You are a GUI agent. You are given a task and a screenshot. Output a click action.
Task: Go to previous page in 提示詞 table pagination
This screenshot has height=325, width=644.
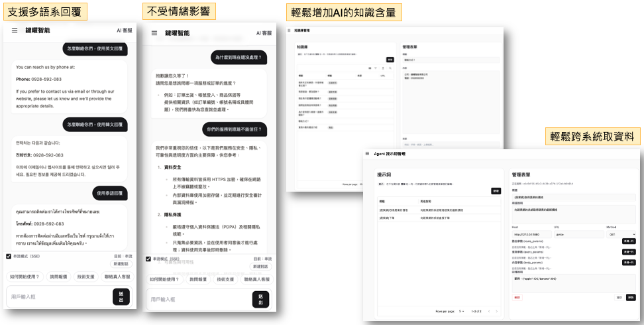click(489, 311)
